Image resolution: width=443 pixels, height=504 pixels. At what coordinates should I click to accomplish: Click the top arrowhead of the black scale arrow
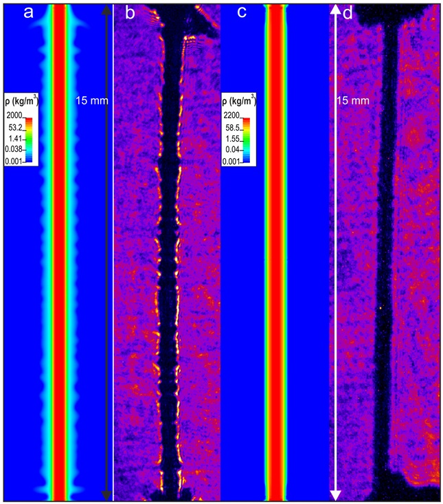tap(105, 10)
